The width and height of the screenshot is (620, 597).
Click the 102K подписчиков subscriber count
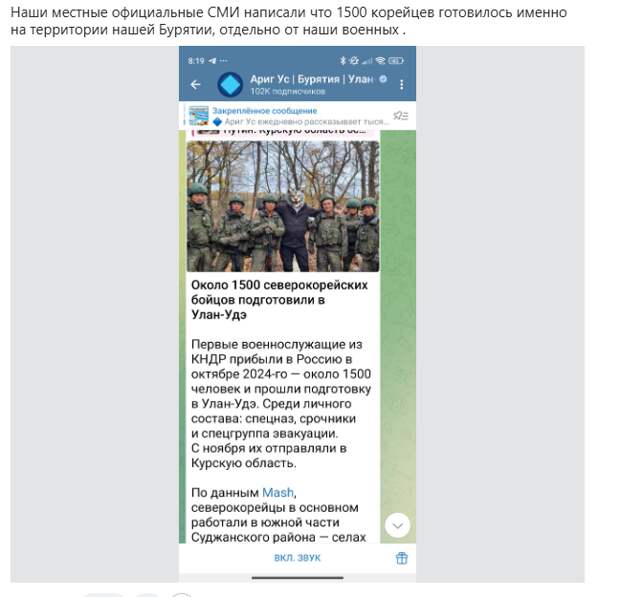[x=287, y=91]
